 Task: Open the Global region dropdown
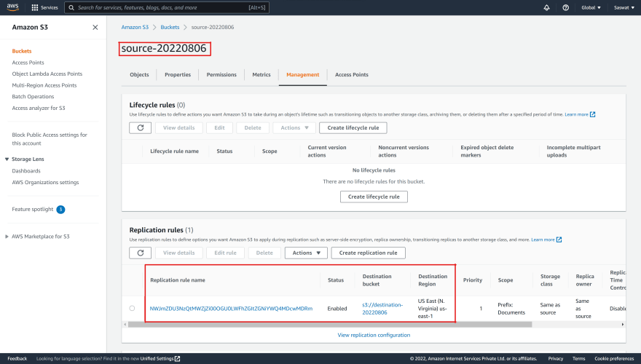591,7
